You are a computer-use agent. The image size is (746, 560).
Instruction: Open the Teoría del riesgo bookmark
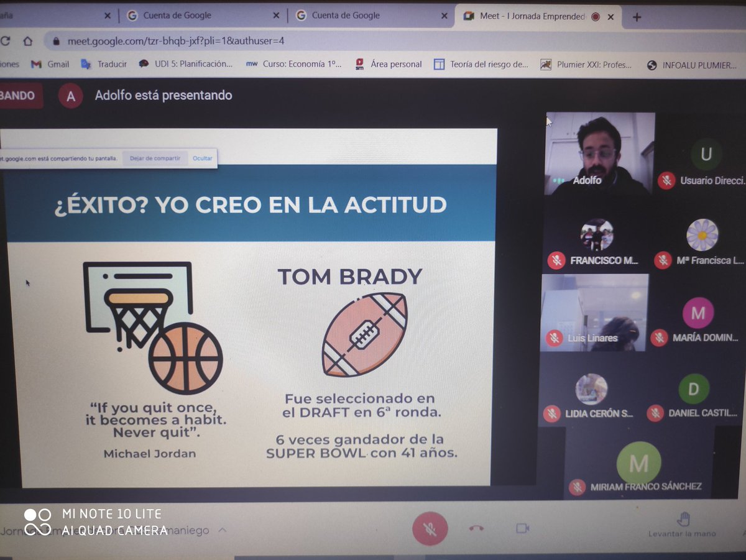click(481, 64)
